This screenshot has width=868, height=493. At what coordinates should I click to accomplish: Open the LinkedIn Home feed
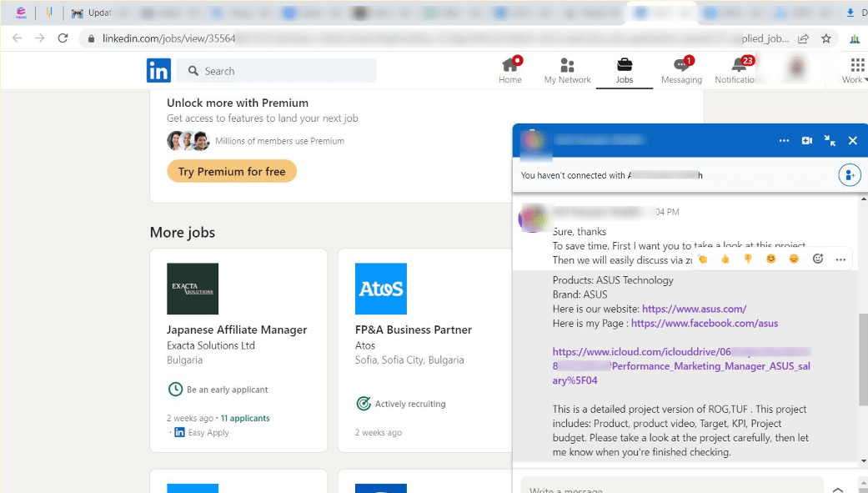coord(509,69)
